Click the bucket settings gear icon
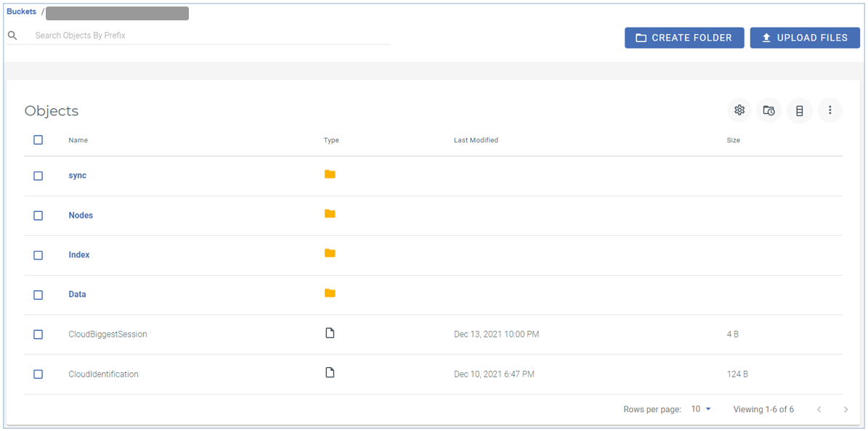 click(x=739, y=110)
